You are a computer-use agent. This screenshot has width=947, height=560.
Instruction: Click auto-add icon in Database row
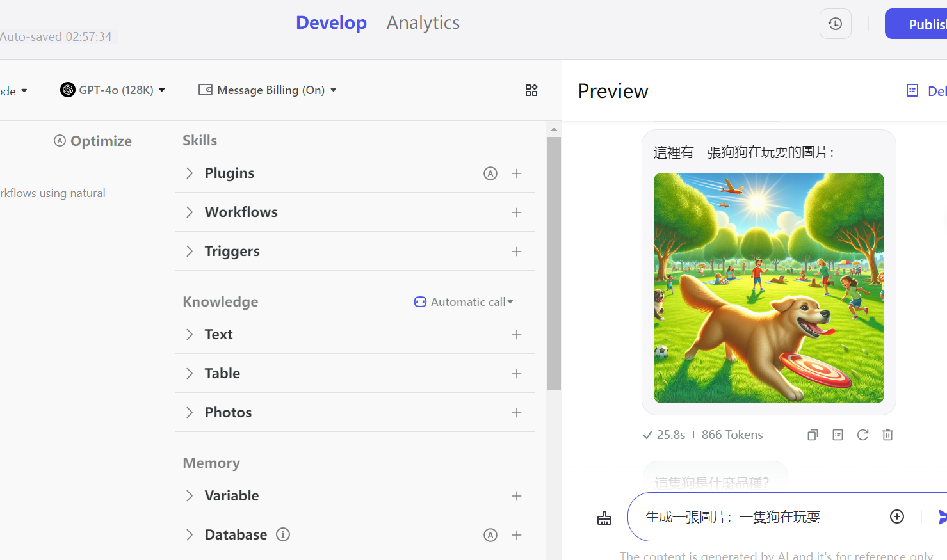point(490,535)
